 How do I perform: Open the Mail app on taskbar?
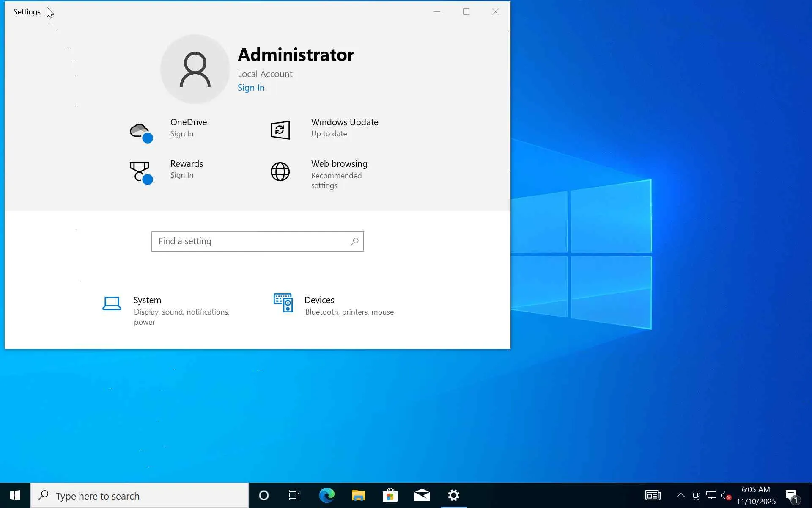coord(422,495)
